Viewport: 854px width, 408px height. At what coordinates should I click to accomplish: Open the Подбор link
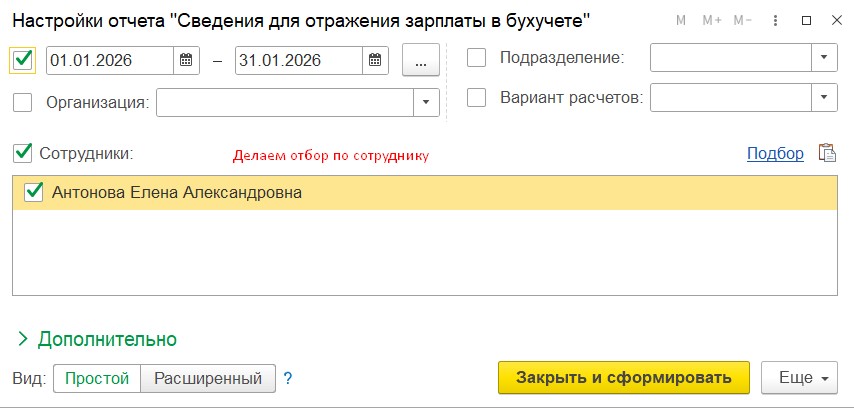pyautogui.click(x=775, y=153)
